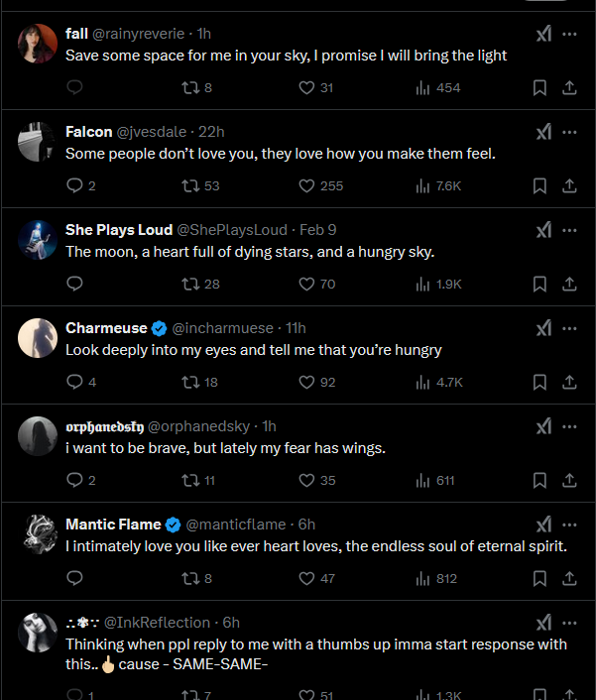Reply to Falcon's post
Image resolution: width=596 pixels, height=700 pixels.
75,185
